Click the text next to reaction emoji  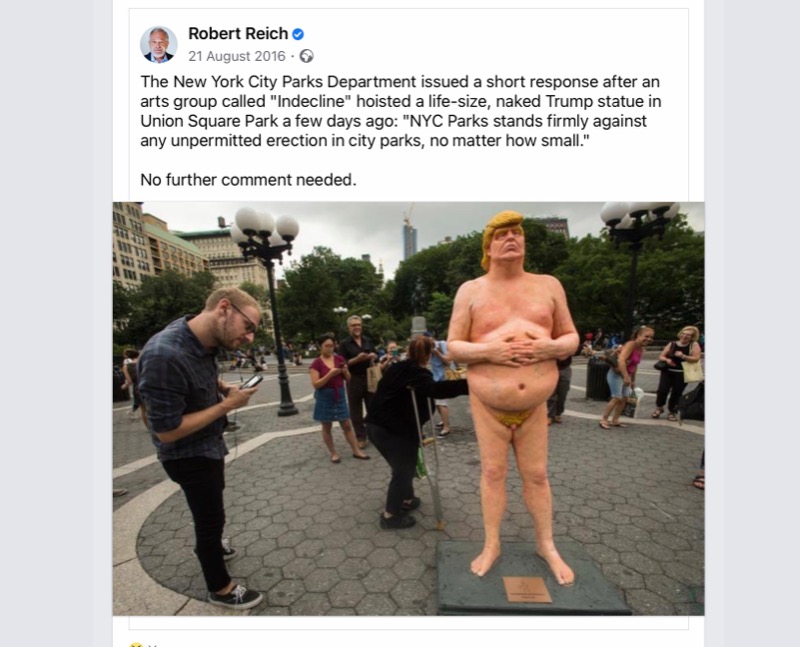[152, 645]
